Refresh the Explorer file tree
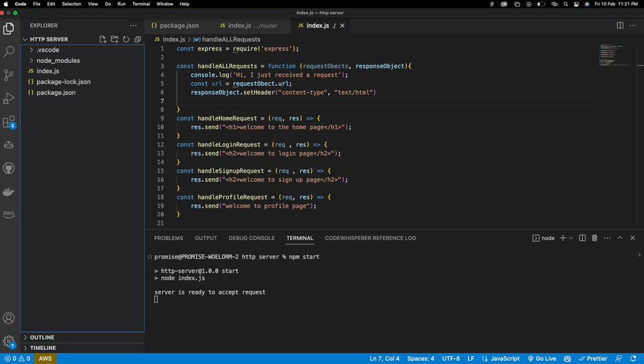This screenshot has height=364, width=644. point(126,39)
